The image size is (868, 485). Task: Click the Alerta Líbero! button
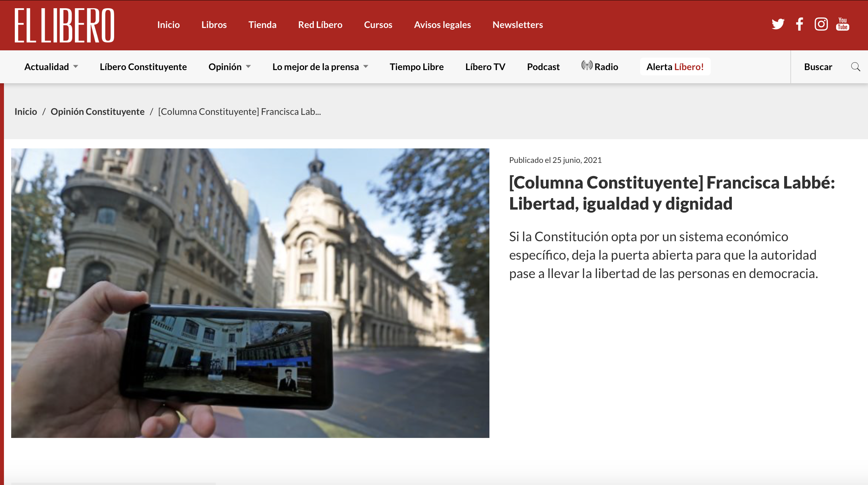coord(675,67)
